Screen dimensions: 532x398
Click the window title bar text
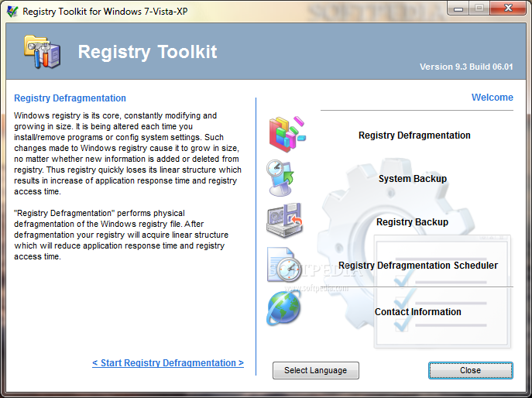[x=105, y=12]
